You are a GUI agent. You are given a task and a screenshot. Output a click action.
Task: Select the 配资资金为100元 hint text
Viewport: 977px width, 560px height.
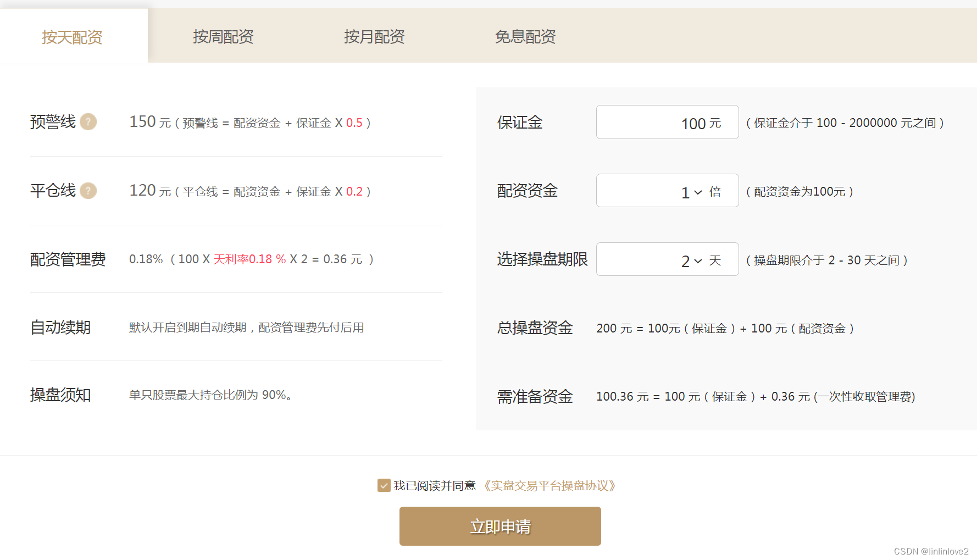point(800,191)
